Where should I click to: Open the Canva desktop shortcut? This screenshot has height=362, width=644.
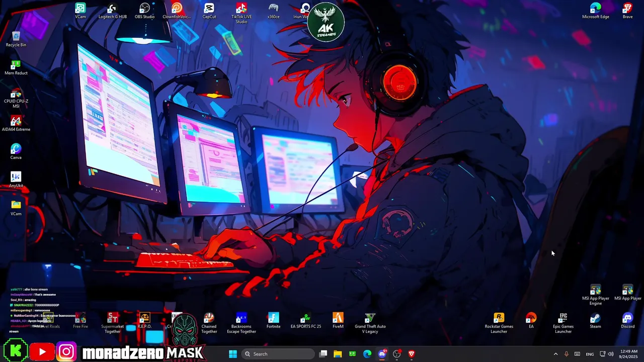(x=16, y=152)
